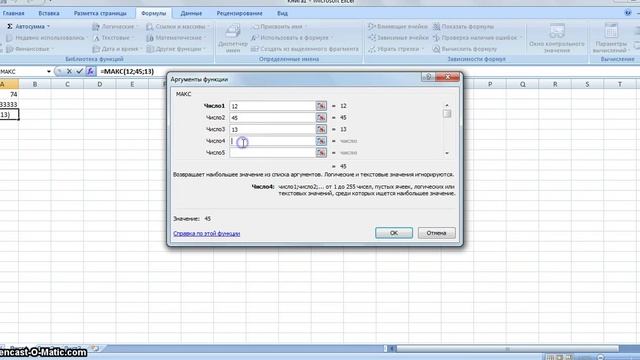Click Создать из выделенного фрагмента
Viewport: 640px width, 360px height.
304,49
